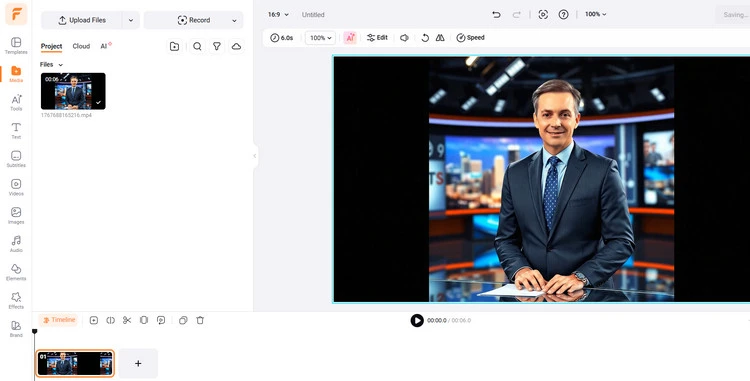The width and height of the screenshot is (750, 381).
Task: Click the split clip icon in the timeline toolbar
Action: (x=110, y=320)
